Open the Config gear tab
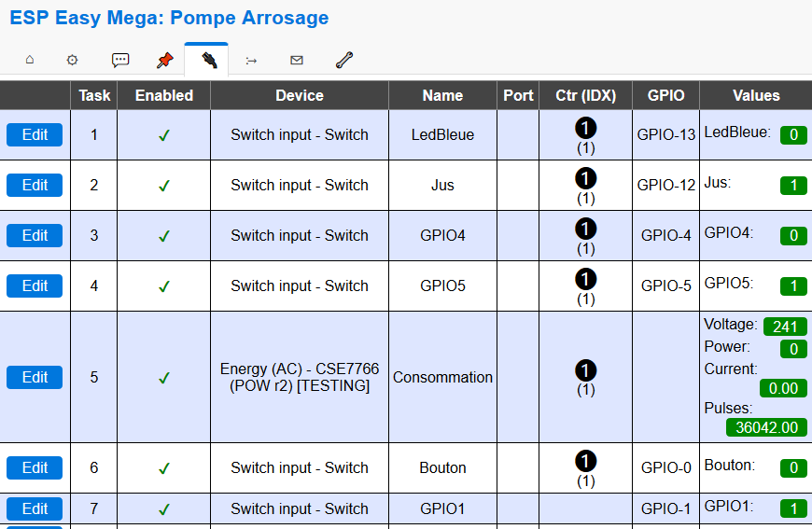This screenshot has width=812, height=529. (x=72, y=60)
